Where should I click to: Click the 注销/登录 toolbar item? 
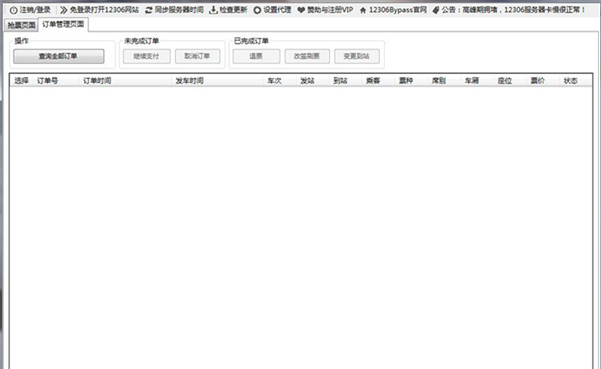coord(30,10)
